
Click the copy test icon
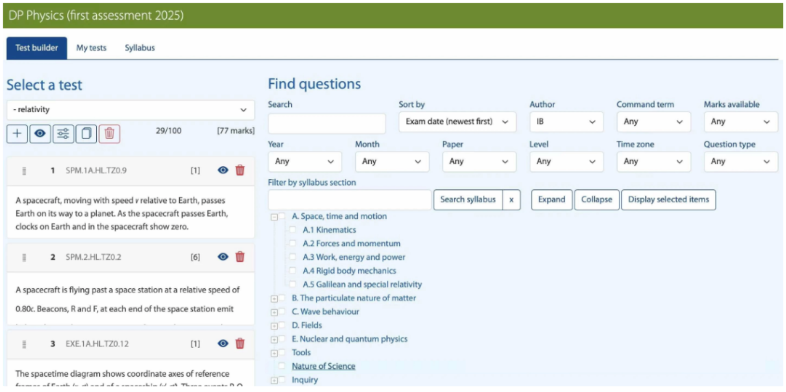[x=86, y=134]
